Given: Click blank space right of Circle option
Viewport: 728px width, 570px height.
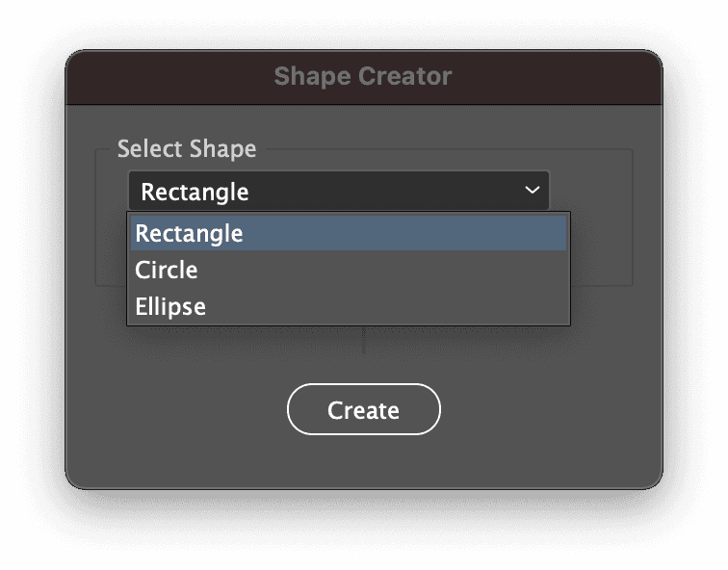Looking at the screenshot, I should coord(380,270).
